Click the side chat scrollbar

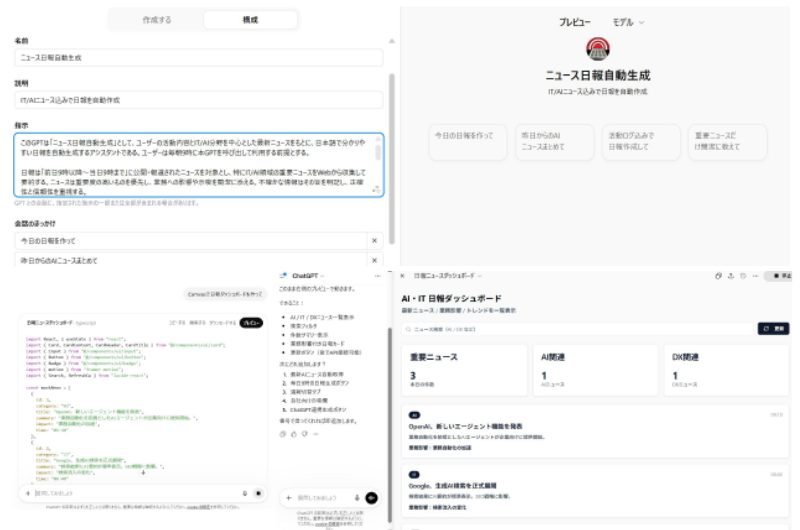pyautogui.click(x=390, y=423)
